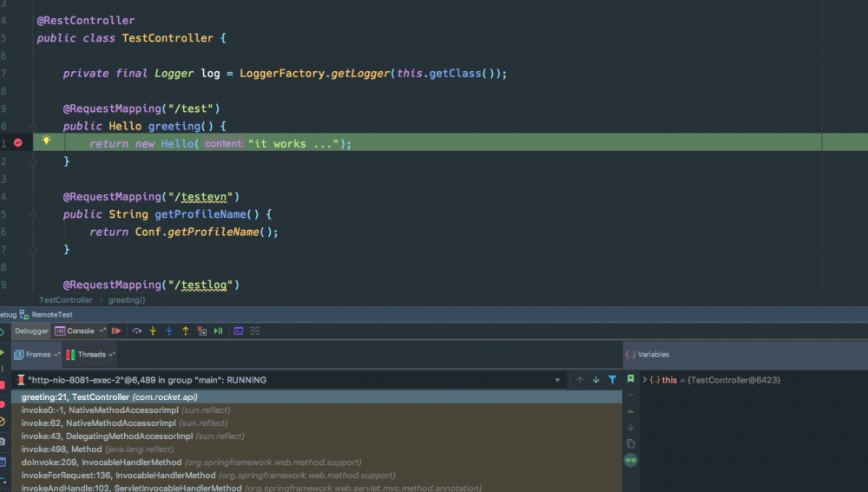This screenshot has height=492, width=868.
Task: Click the TestController breadcrumb
Action: coord(65,300)
